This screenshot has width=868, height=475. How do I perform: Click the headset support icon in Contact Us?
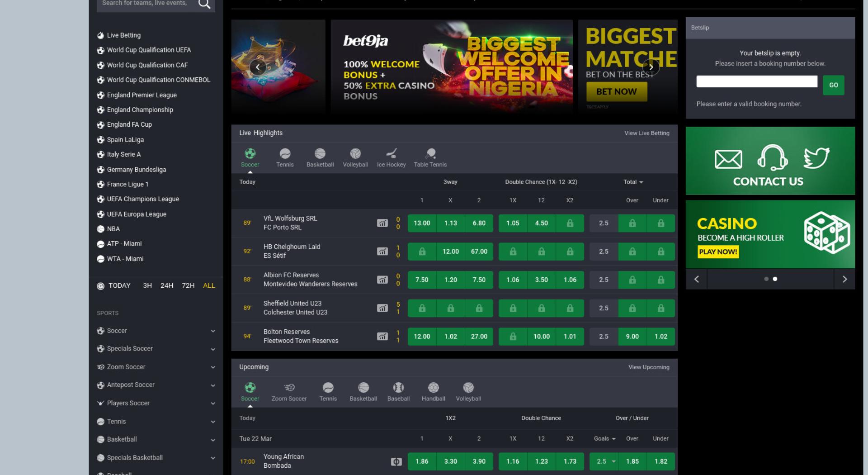coord(772,157)
